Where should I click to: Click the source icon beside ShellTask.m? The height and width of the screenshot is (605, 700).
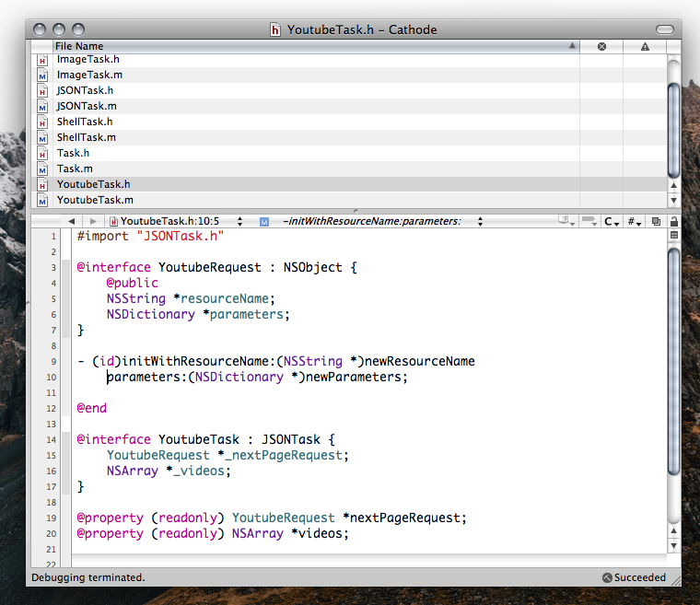point(42,138)
